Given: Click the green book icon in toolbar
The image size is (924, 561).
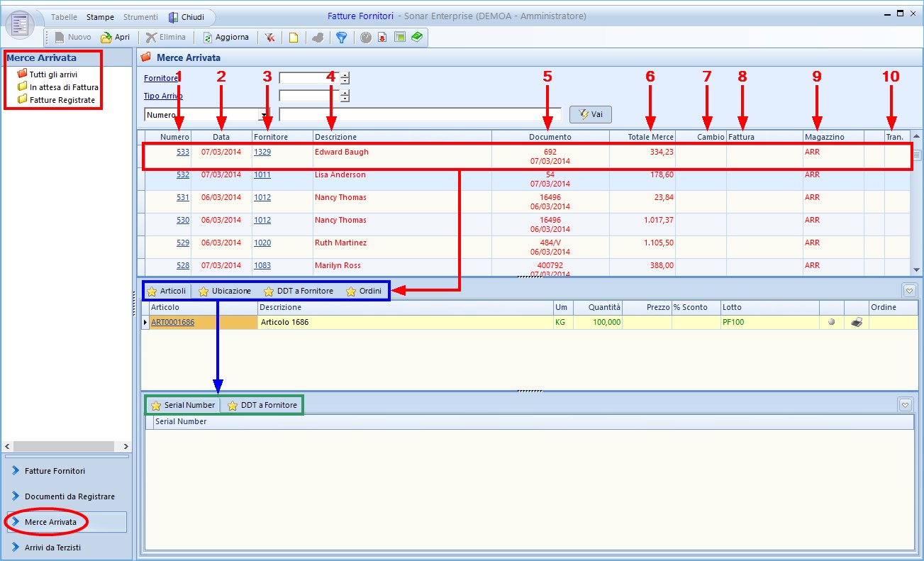Looking at the screenshot, I should click(x=416, y=38).
